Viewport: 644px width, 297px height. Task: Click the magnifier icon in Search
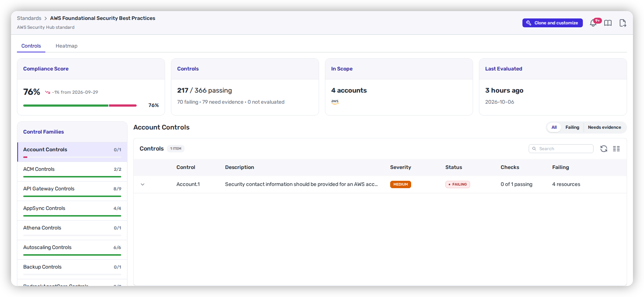tap(534, 149)
